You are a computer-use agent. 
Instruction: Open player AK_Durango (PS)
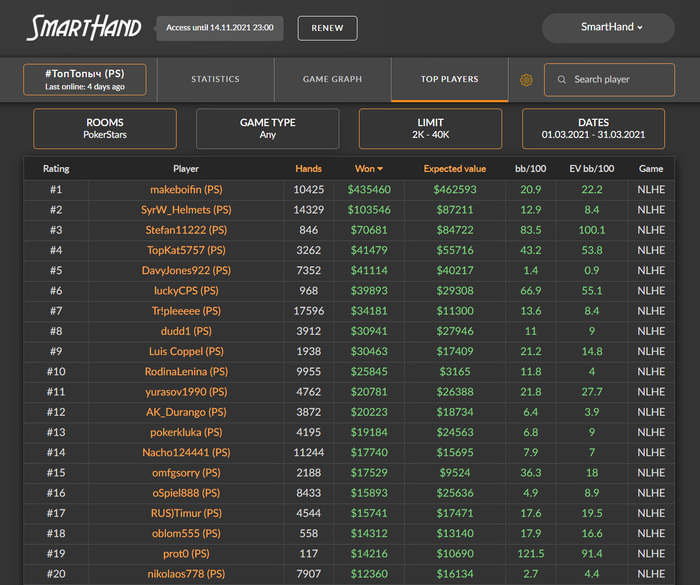pos(186,412)
